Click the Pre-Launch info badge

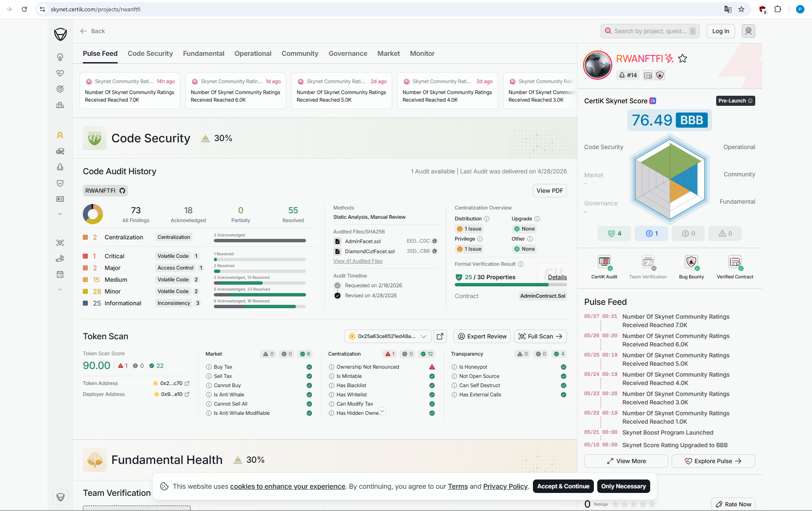[736, 101]
